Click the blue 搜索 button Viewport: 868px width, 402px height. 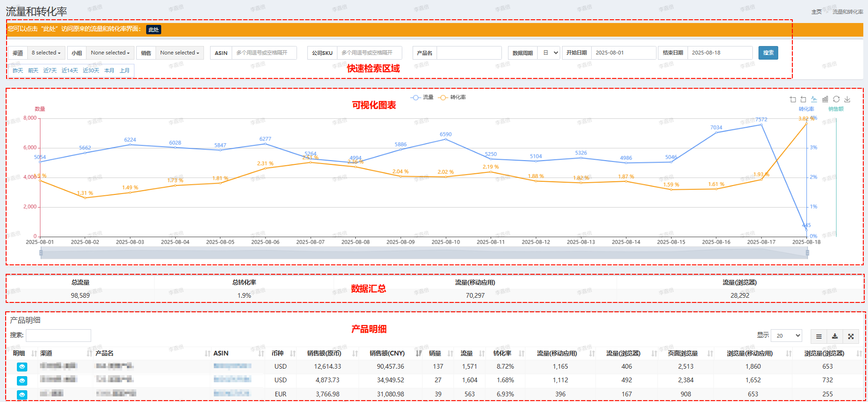[x=768, y=53]
